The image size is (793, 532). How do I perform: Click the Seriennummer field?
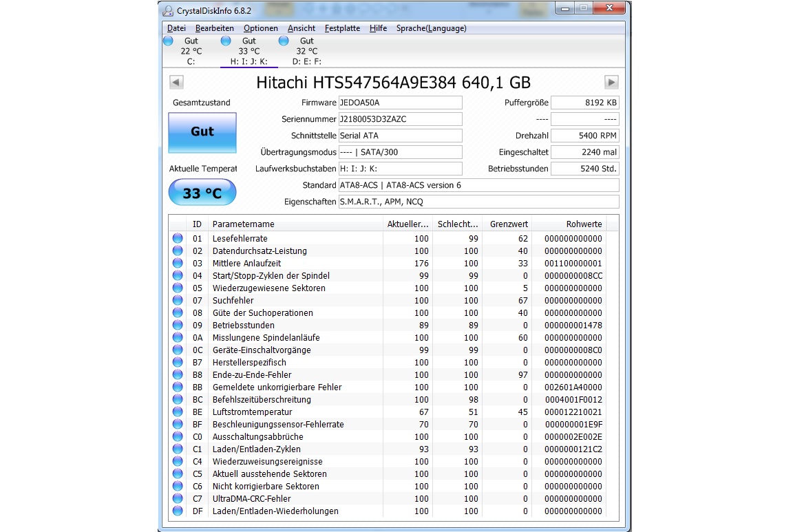(400, 119)
